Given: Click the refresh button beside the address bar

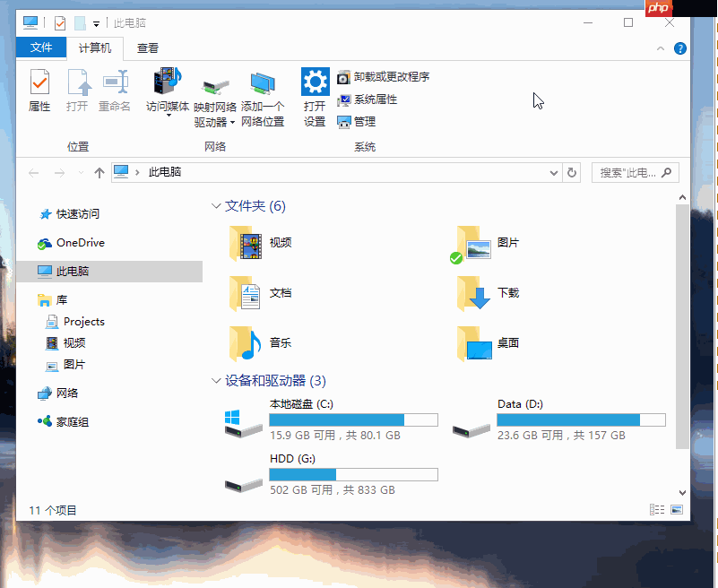Looking at the screenshot, I should pos(572,172).
